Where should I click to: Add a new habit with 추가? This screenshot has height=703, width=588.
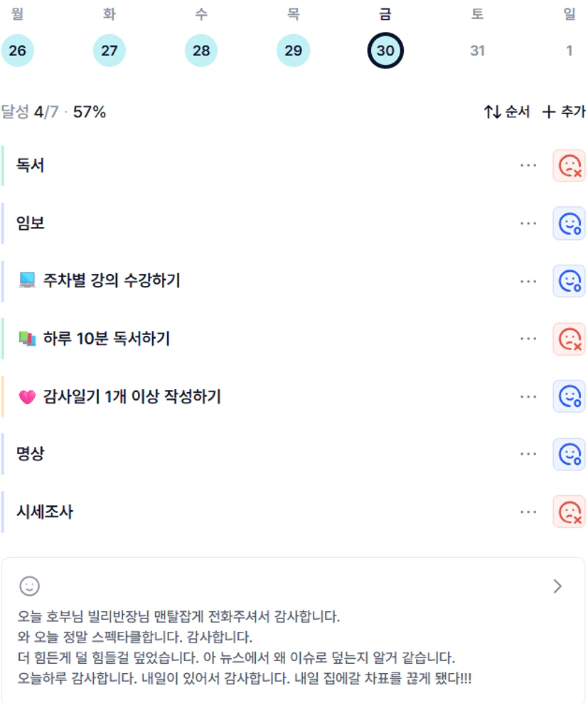pos(564,112)
